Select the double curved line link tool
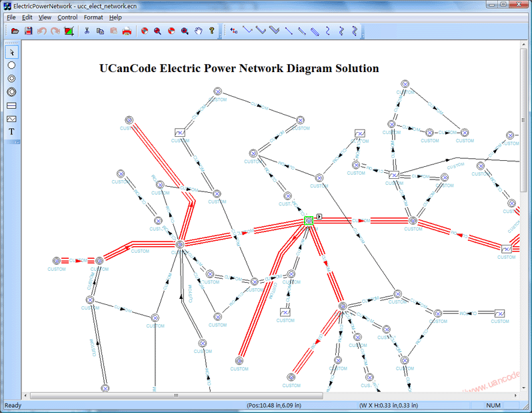The height and width of the screenshot is (413, 532). (x=341, y=31)
